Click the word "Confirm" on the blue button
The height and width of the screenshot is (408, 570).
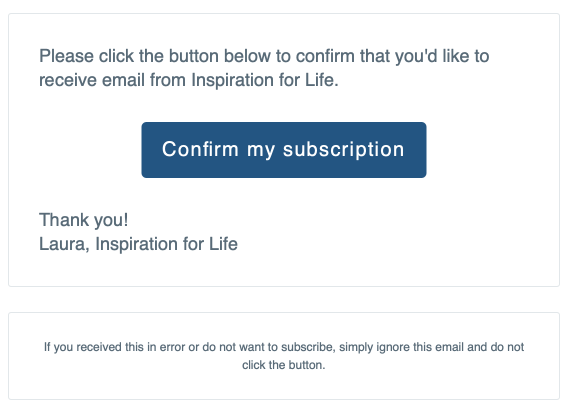pos(200,149)
